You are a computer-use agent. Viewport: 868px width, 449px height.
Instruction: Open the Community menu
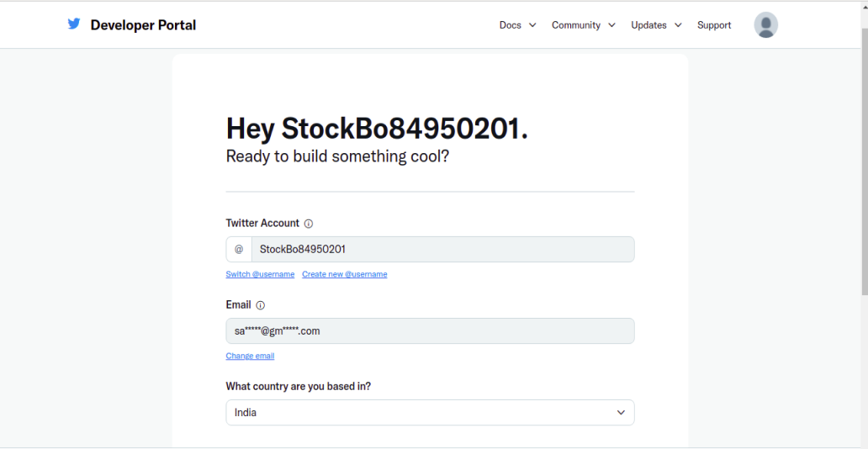pos(575,25)
